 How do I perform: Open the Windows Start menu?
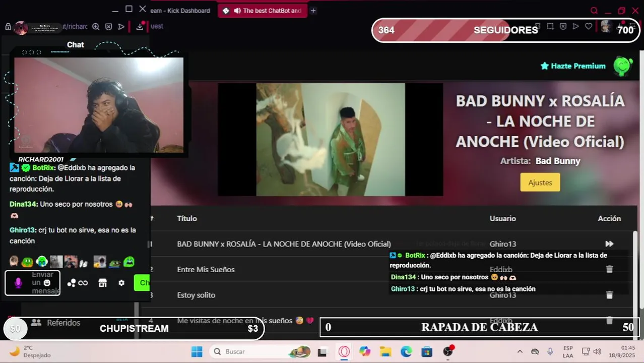(197, 351)
